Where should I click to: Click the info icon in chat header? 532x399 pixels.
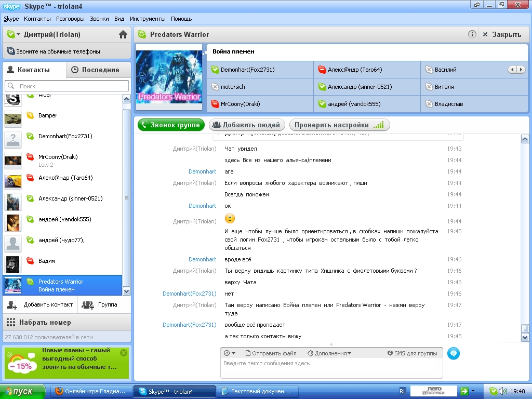(x=472, y=34)
